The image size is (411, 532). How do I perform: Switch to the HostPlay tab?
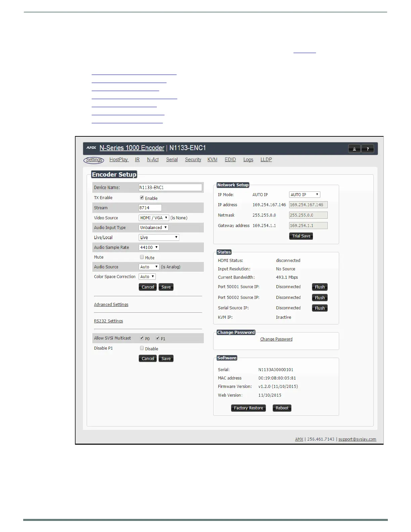[x=119, y=160]
